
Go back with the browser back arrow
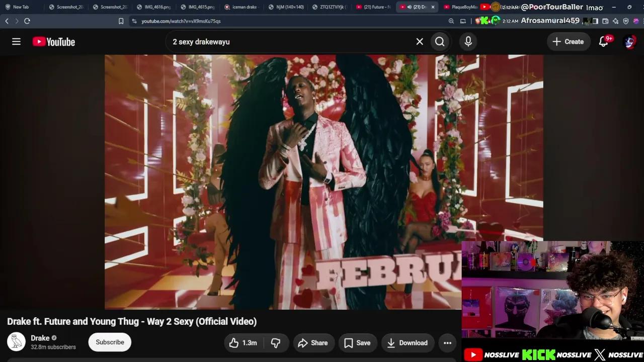tap(7, 21)
